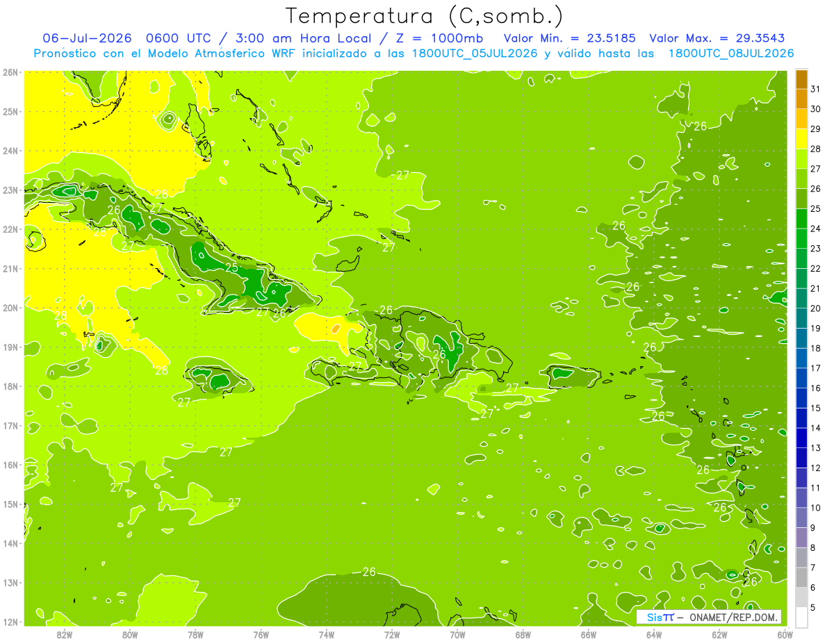
Task: Click the color scale value '20'
Action: pyautogui.click(x=815, y=308)
